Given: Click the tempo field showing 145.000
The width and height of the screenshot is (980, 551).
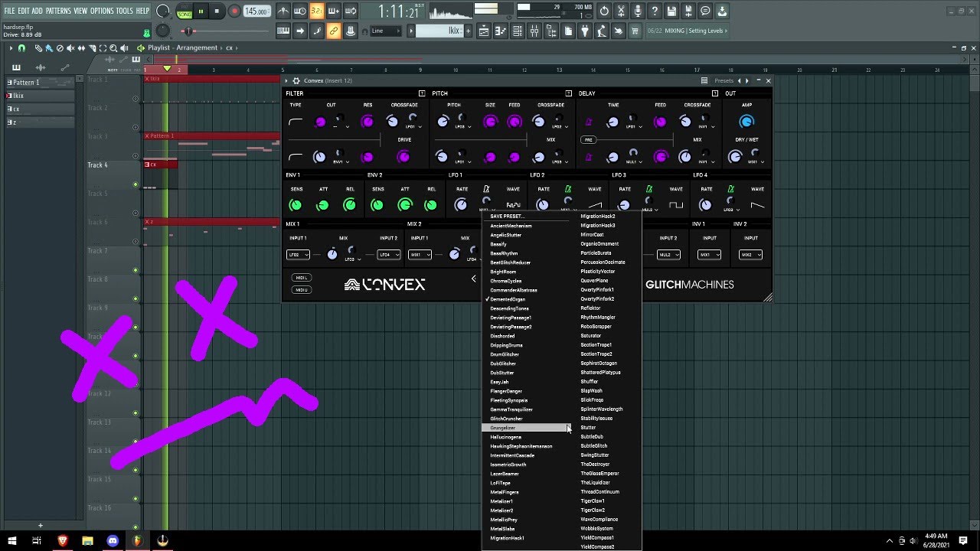Looking at the screenshot, I should 257,11.
